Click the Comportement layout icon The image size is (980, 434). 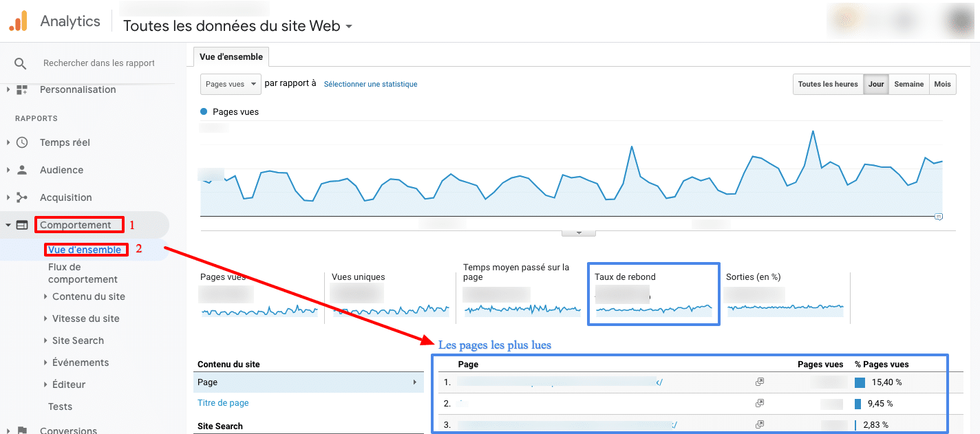point(22,225)
